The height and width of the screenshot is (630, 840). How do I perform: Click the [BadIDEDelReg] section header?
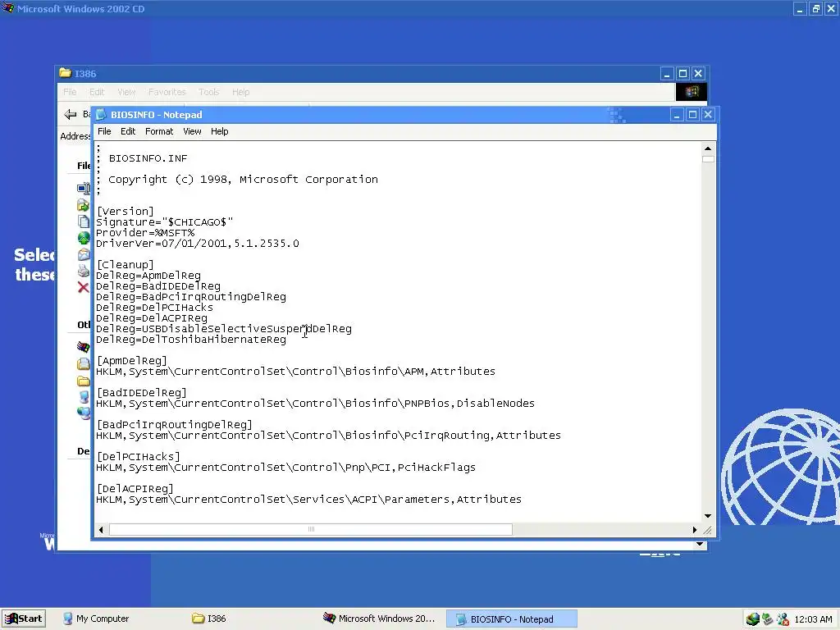click(141, 393)
